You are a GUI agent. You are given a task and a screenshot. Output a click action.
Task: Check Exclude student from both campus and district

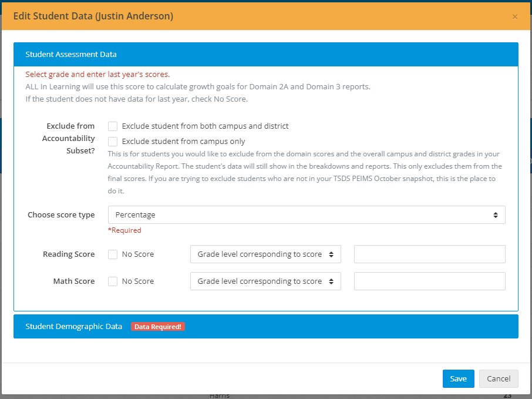(x=113, y=126)
